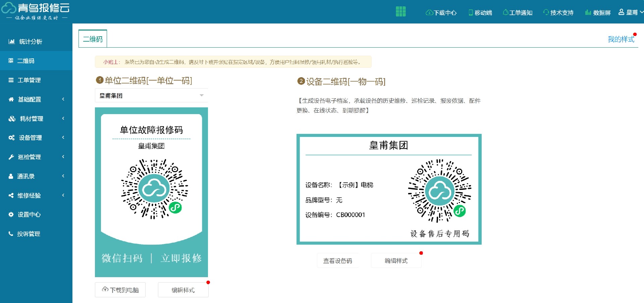
Task: Click the 皇甫集团 device label card title
Action: (388, 145)
